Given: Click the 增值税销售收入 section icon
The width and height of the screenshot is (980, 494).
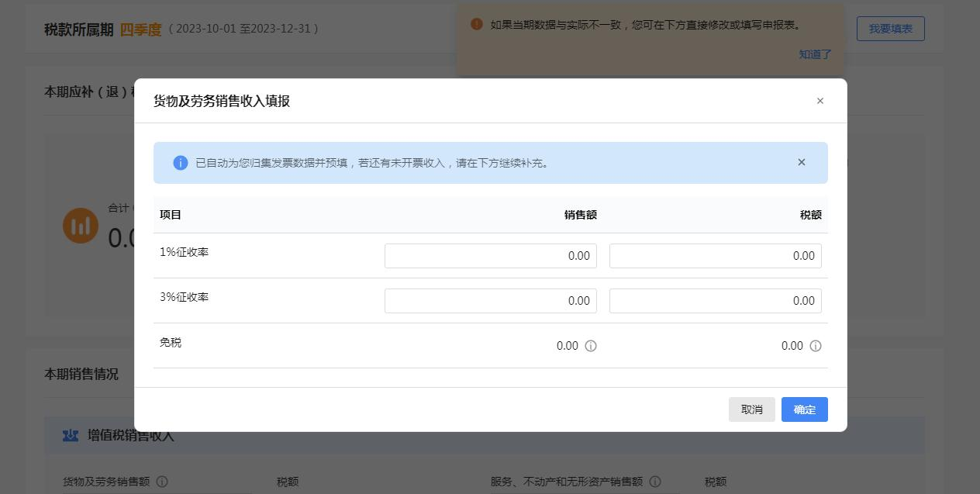Looking at the screenshot, I should 71,436.
